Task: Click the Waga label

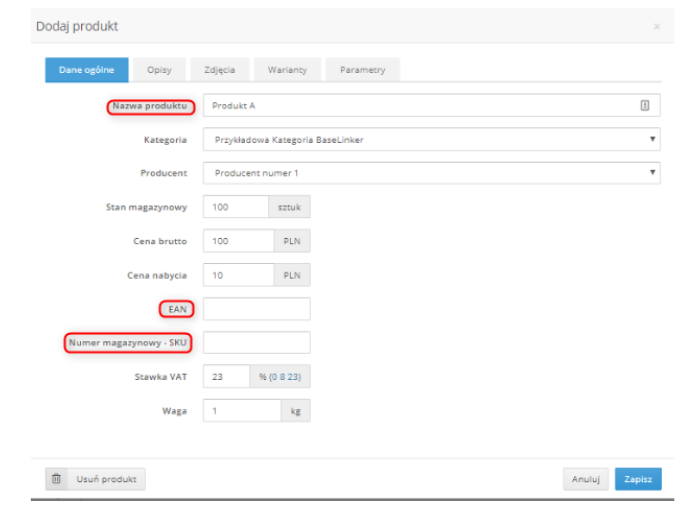Action: tap(174, 411)
